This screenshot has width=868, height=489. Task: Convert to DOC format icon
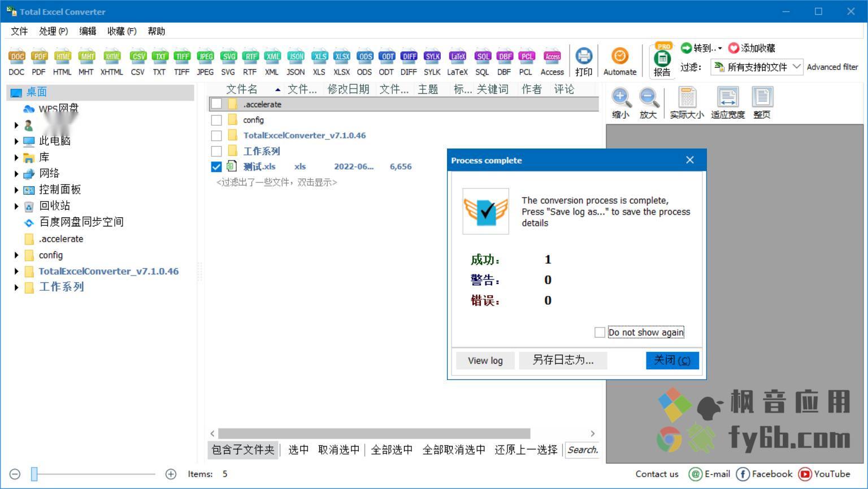[16, 62]
